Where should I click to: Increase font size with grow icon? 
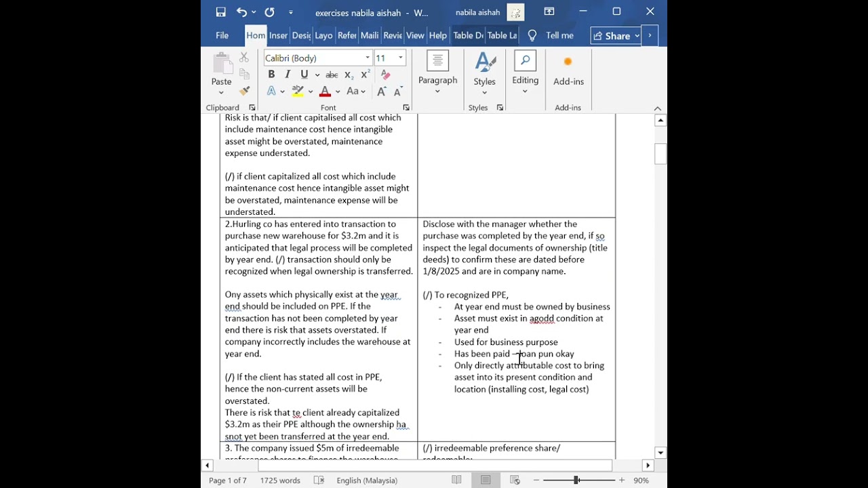point(381,91)
